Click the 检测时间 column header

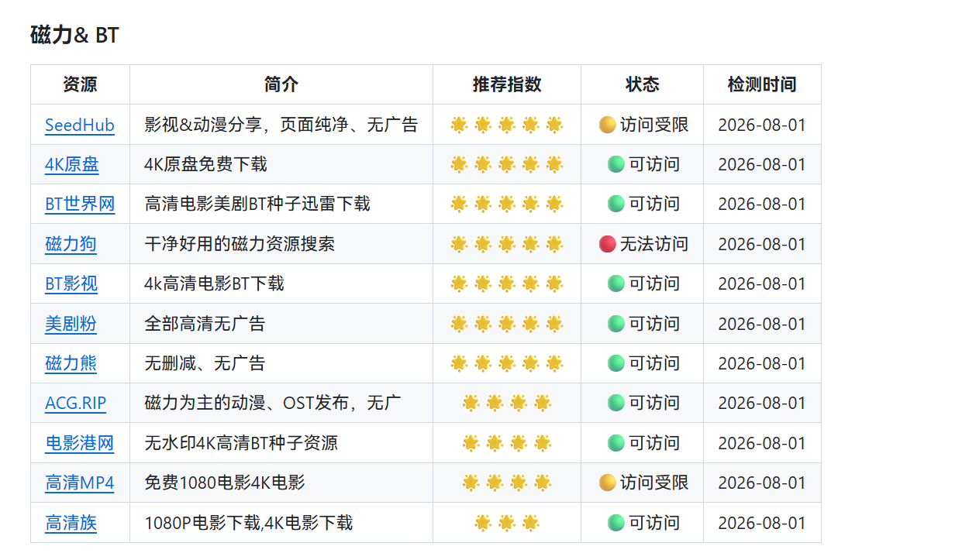762,84
